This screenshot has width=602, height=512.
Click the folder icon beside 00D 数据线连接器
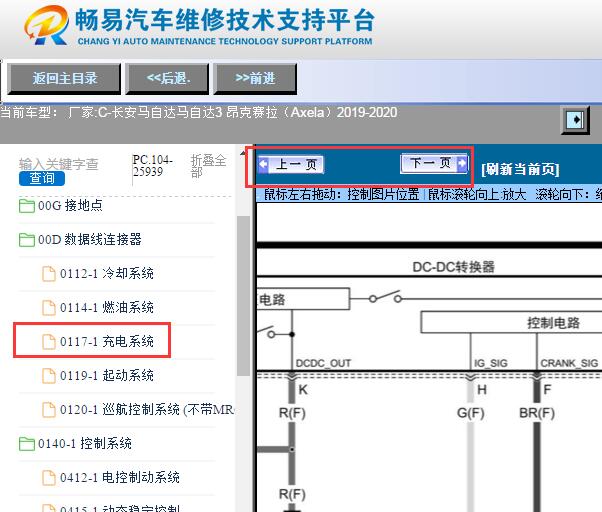click(x=26, y=240)
